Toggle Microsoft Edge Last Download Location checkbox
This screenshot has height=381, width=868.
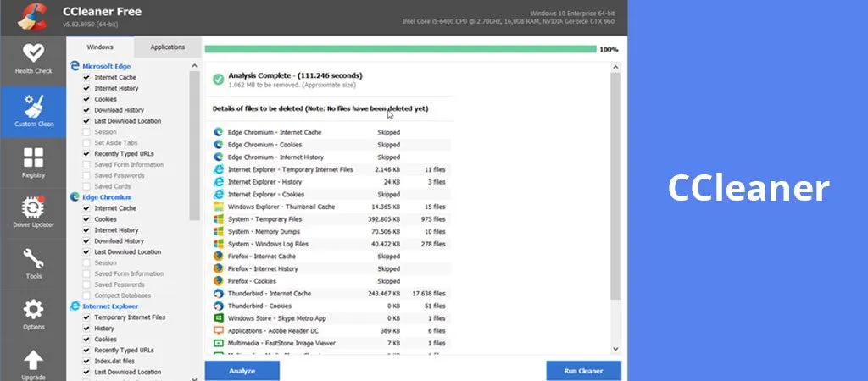point(86,121)
